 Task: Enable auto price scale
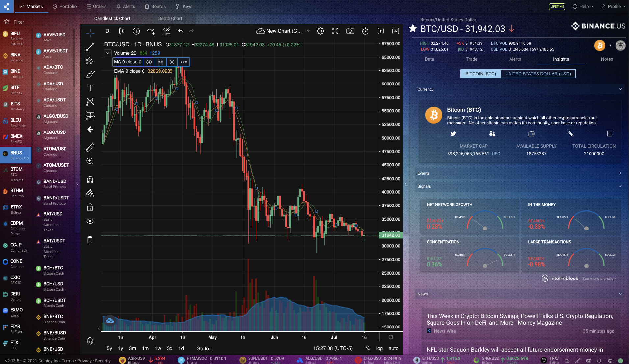(x=393, y=348)
